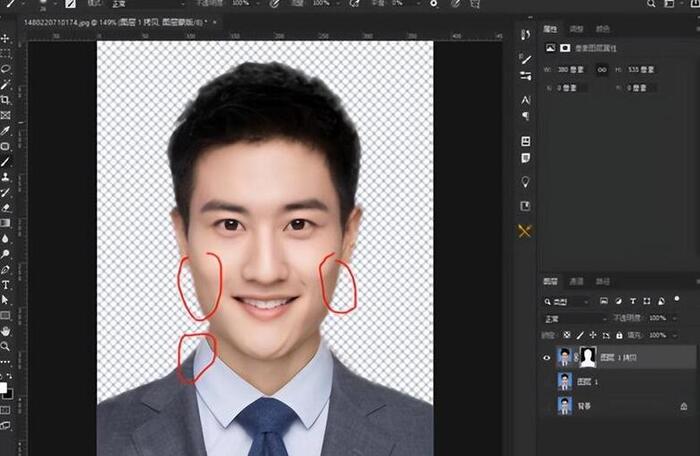Viewport: 700px width, 456px height.
Task: Open the Brush Settings icon in collapsed dock
Action: click(525, 59)
